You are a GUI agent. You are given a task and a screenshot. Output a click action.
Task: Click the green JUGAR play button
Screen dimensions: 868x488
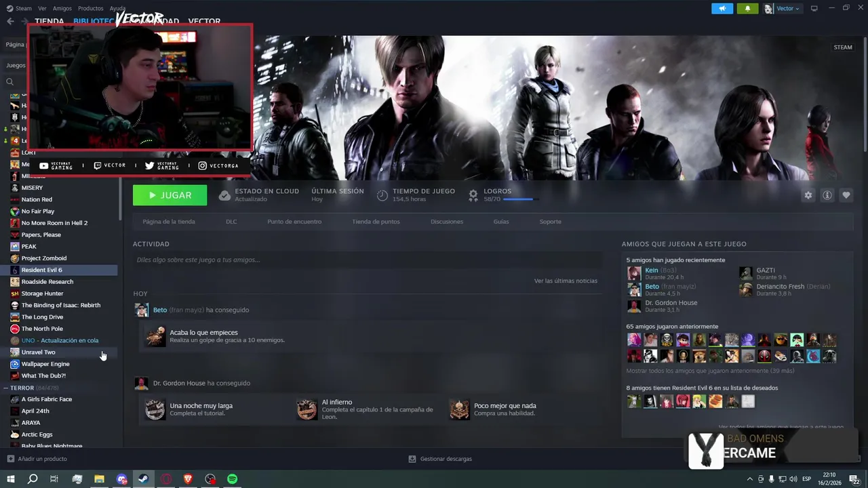[170, 195]
